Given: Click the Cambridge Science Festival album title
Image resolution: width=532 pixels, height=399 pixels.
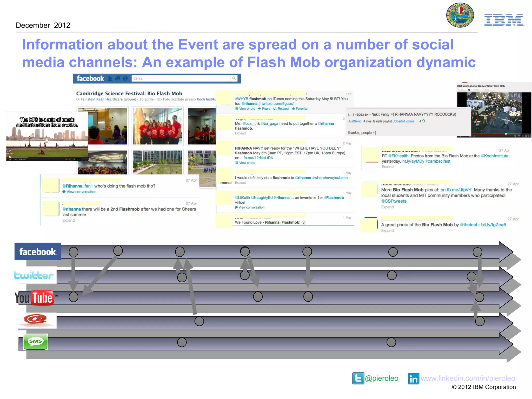Looking at the screenshot, I should pos(129,94).
